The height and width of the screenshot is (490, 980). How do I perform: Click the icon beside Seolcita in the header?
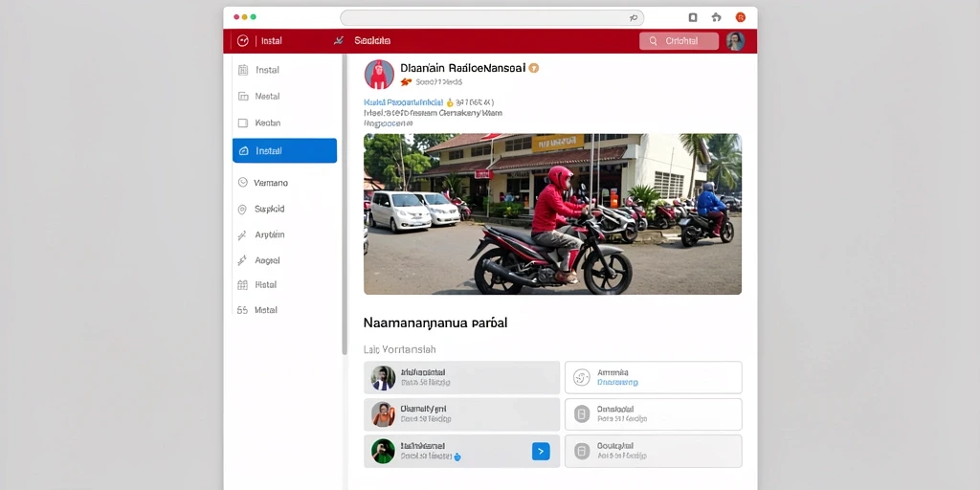click(339, 40)
